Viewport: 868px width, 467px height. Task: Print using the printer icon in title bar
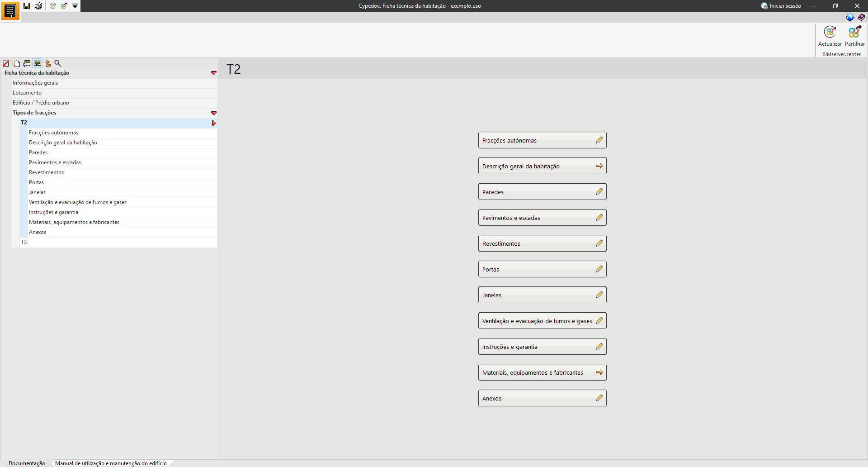(x=38, y=6)
